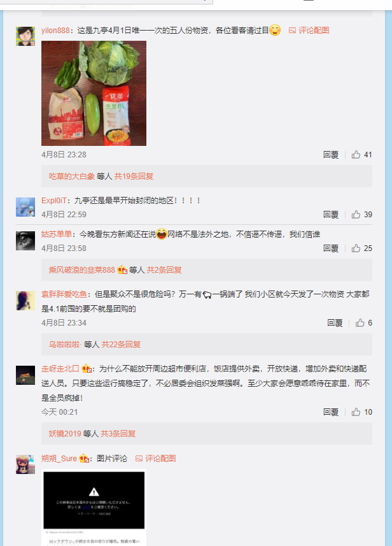Reply to yilon888's comment via 回复
This screenshot has height=546, width=392.
[x=331, y=155]
